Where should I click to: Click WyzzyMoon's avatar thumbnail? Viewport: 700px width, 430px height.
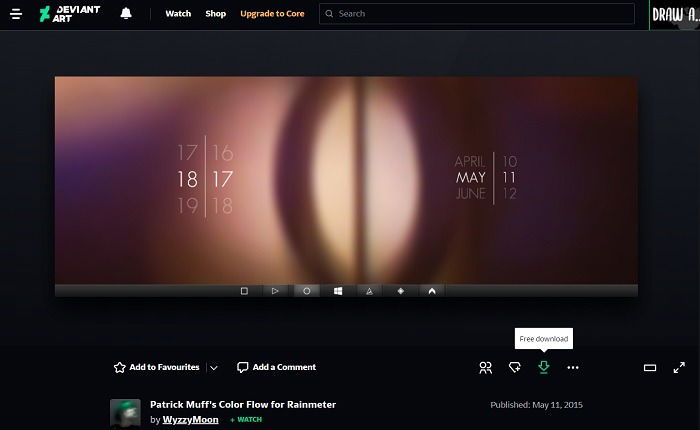125,413
